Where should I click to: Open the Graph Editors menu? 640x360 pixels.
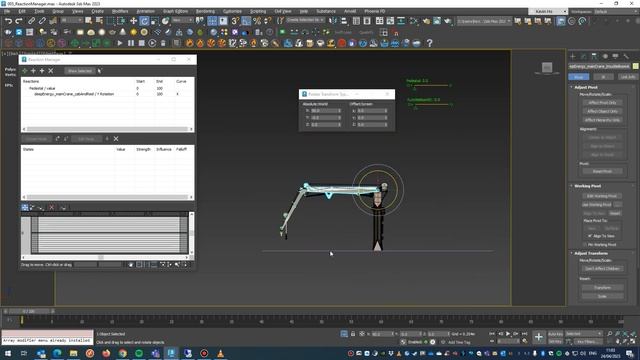[x=176, y=11]
